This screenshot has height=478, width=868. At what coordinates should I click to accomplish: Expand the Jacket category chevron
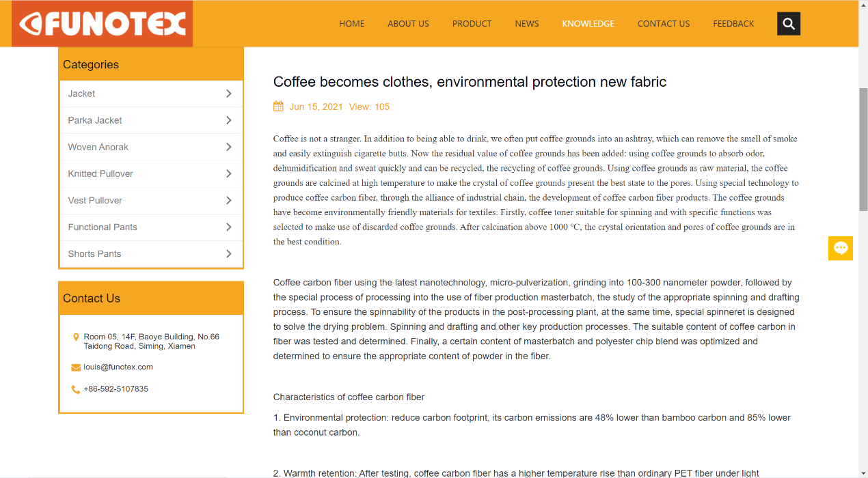click(x=229, y=94)
